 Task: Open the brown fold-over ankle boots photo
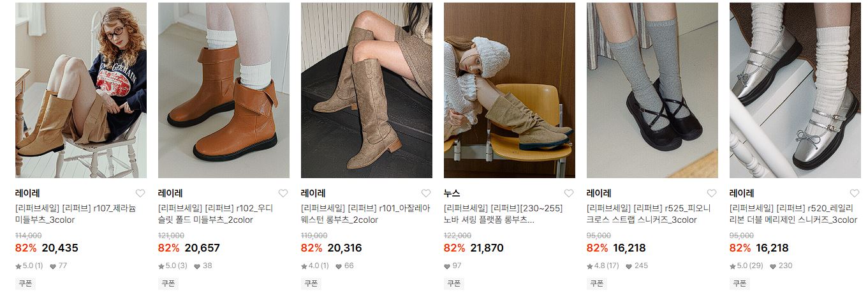point(224,90)
